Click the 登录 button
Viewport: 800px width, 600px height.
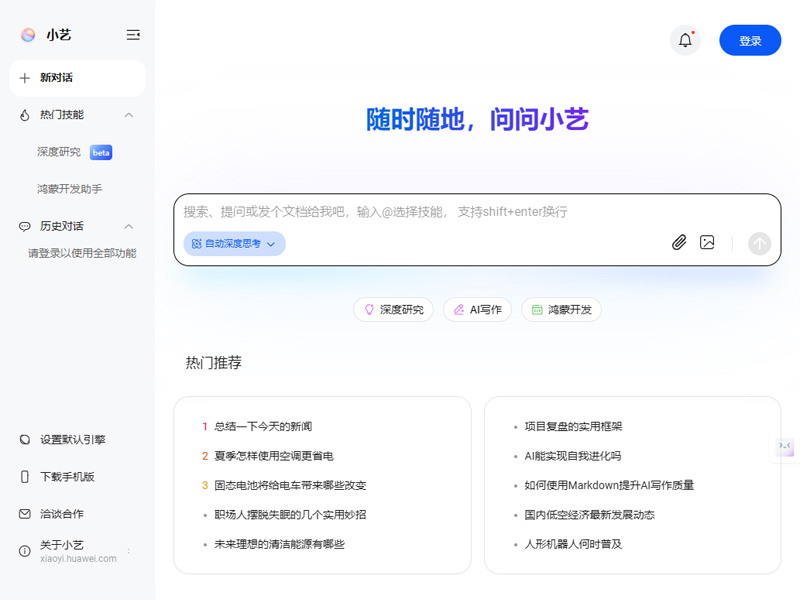click(x=750, y=40)
